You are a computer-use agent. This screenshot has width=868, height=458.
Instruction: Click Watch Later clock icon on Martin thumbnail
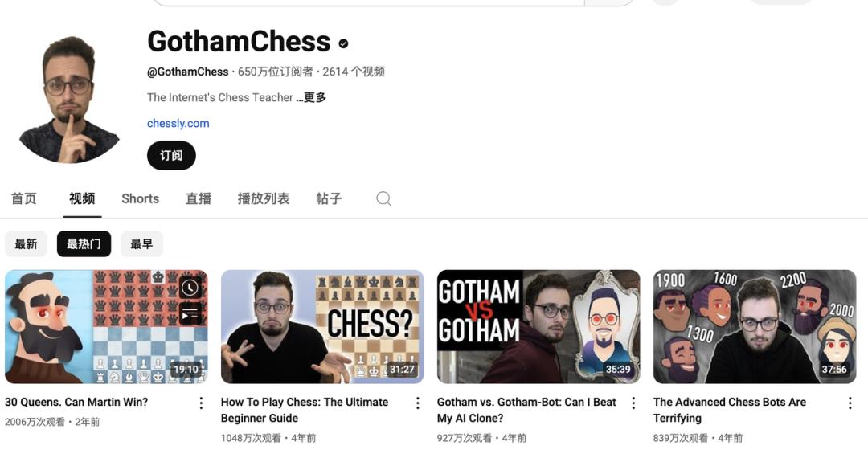190,287
